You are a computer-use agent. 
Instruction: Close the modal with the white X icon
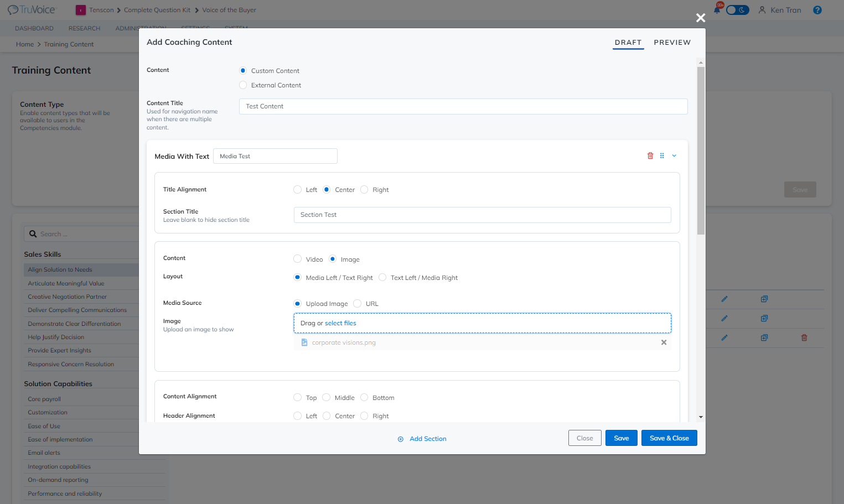701,18
